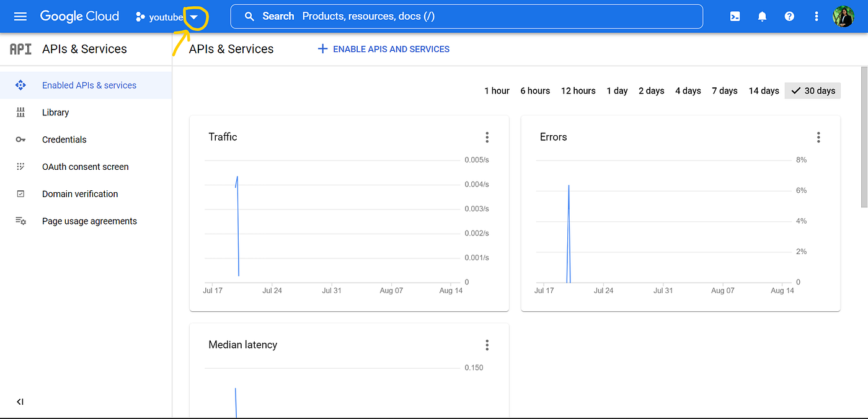
Task: Click the traffic spike line in Traffic chart
Action: [237, 226]
